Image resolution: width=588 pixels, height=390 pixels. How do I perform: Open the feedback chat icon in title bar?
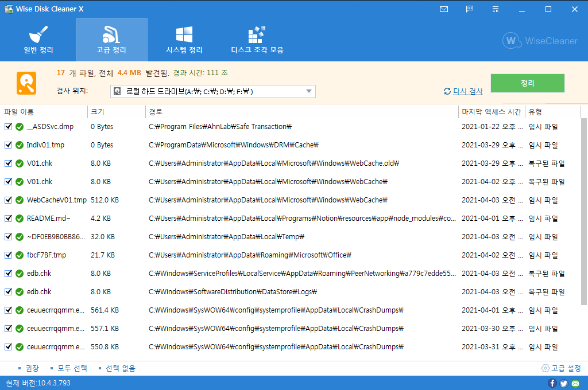[470, 9]
